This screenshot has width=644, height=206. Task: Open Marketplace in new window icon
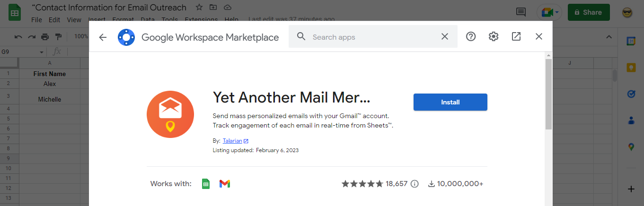click(516, 36)
